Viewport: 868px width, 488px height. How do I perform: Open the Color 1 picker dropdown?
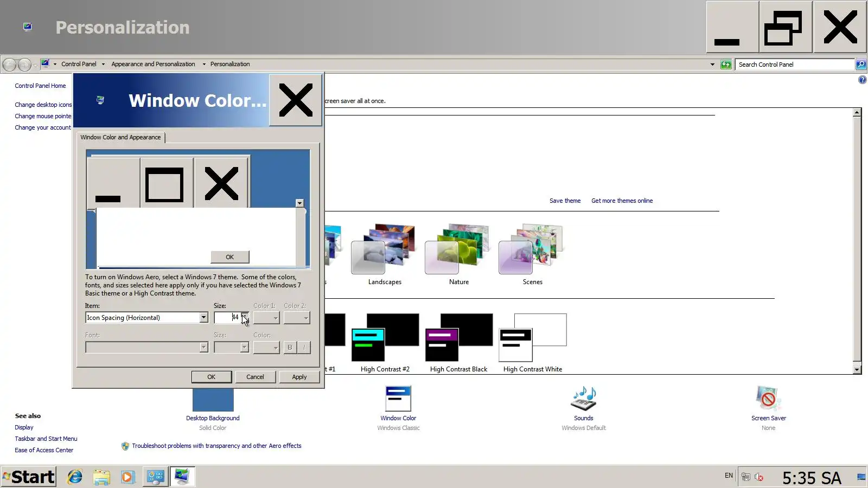[266, 318]
